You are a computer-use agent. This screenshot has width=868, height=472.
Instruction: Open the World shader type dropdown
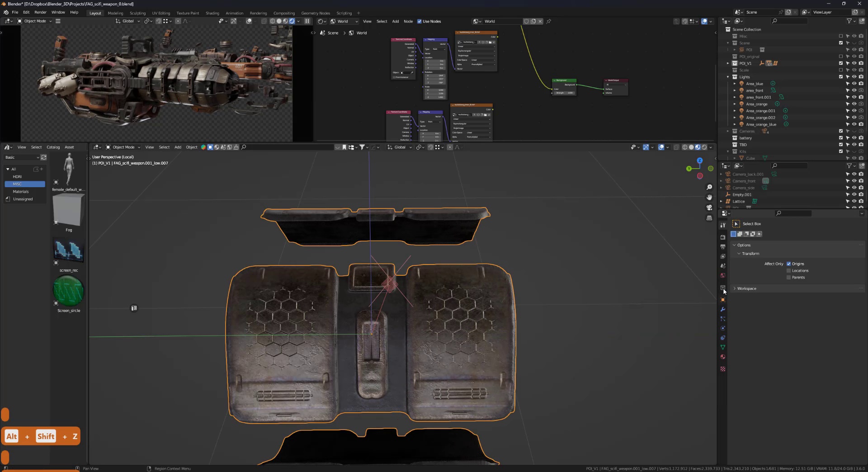click(x=344, y=21)
